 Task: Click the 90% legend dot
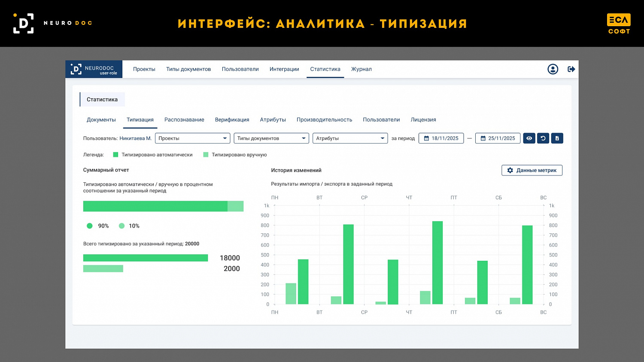[90, 226]
